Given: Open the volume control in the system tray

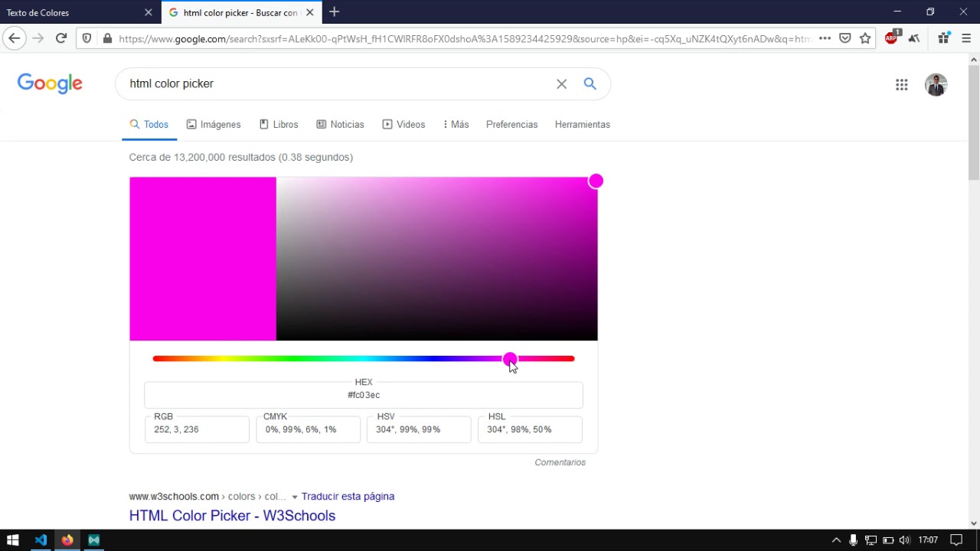Looking at the screenshot, I should (905, 540).
